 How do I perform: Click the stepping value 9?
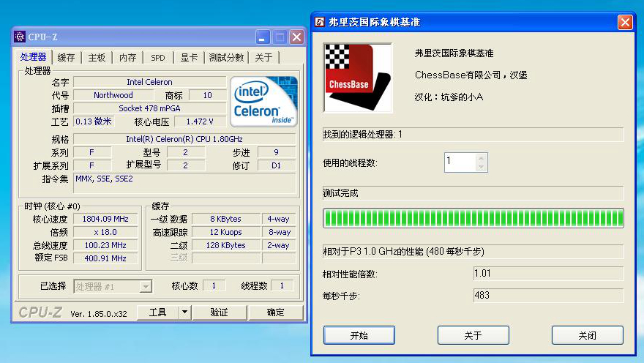(x=277, y=152)
